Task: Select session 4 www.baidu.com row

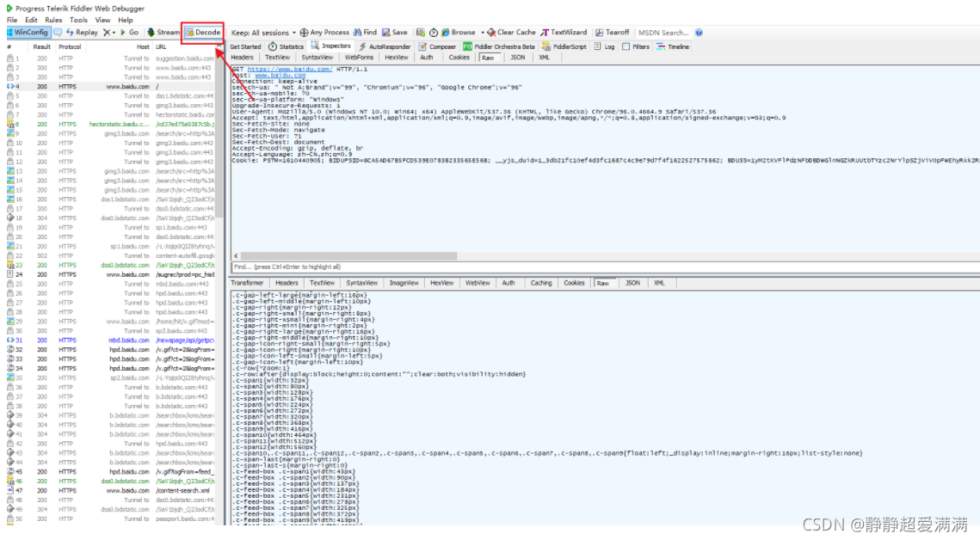Action: (x=111, y=87)
